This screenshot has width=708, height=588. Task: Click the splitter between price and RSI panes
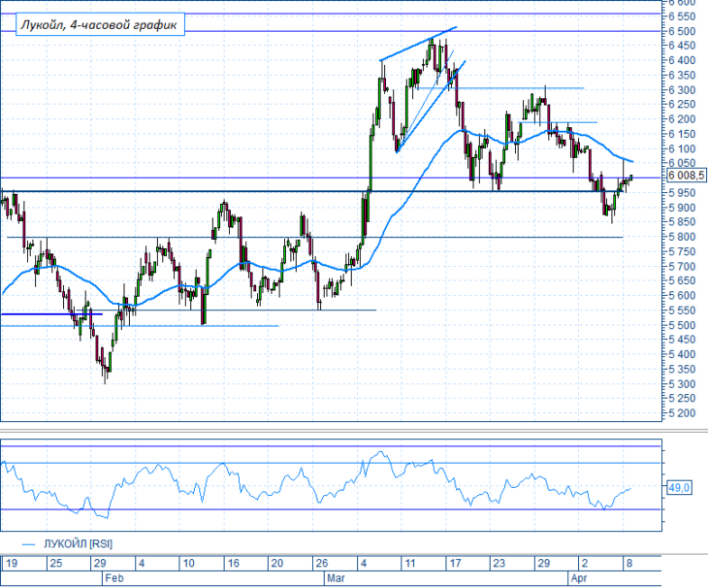tap(354, 430)
